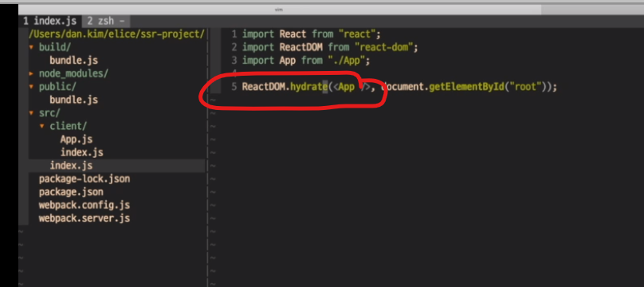Collapse the src/ folder arrow

coord(32,113)
